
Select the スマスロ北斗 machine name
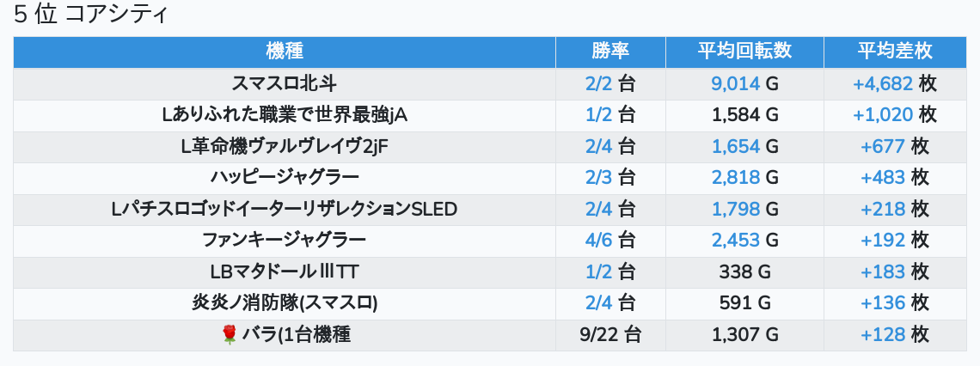click(x=285, y=83)
